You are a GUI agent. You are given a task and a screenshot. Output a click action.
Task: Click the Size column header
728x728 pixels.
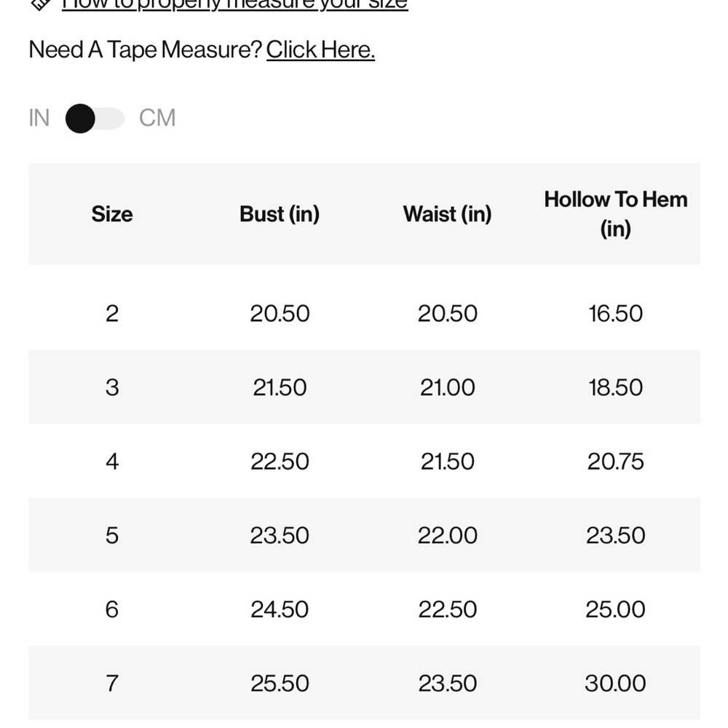click(x=112, y=214)
